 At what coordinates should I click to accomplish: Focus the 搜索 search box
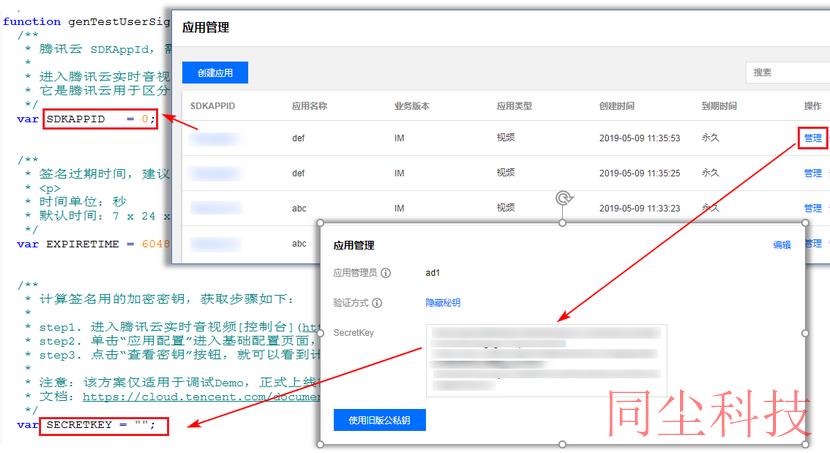point(788,73)
